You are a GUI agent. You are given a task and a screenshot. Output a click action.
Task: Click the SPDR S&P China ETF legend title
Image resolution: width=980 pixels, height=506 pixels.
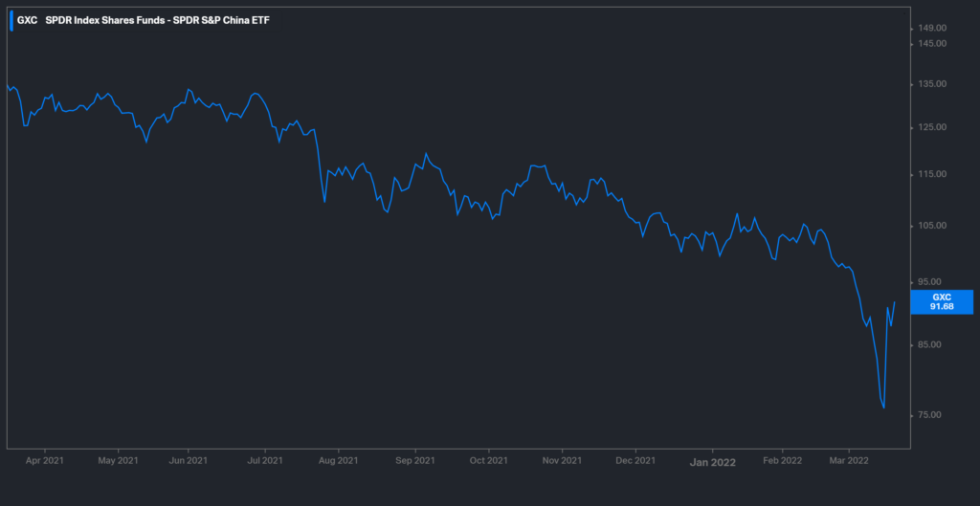coord(158,20)
